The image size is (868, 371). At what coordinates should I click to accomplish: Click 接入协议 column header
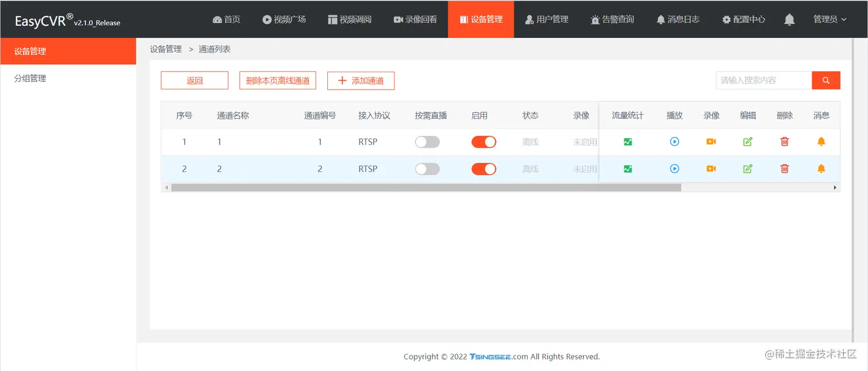tap(374, 115)
